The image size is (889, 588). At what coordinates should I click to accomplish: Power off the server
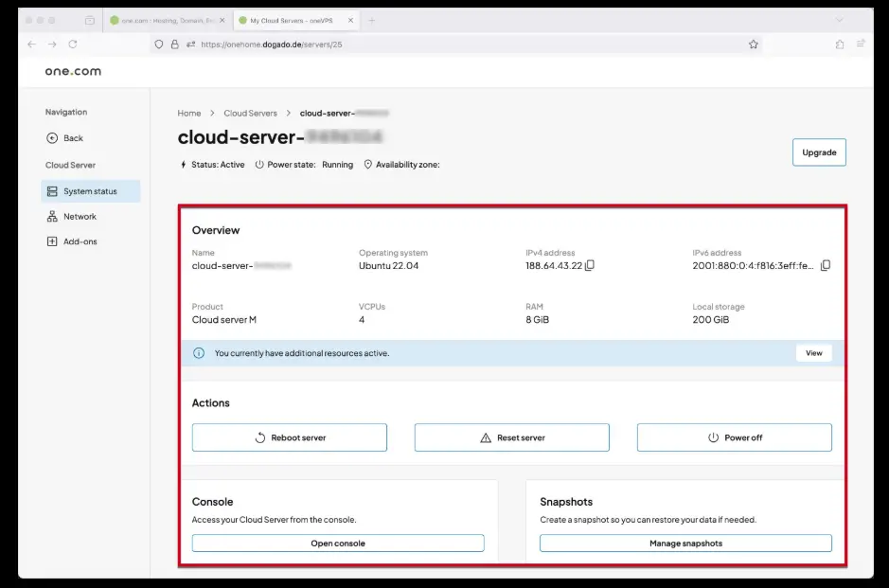point(735,437)
